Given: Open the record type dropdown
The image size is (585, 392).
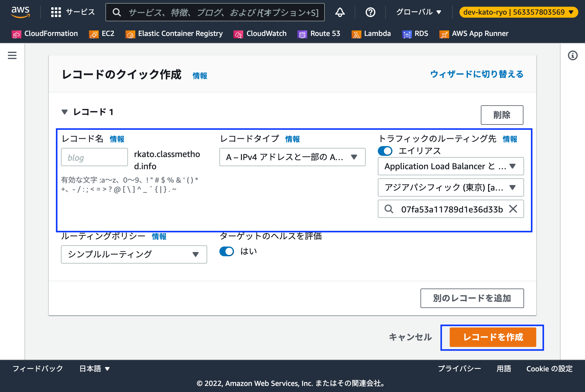Looking at the screenshot, I should (292, 157).
